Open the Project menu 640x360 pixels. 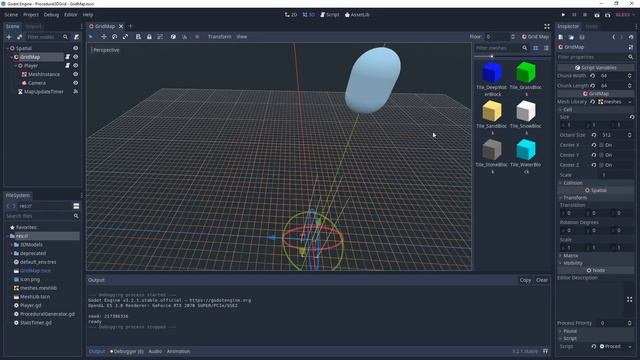click(31, 15)
